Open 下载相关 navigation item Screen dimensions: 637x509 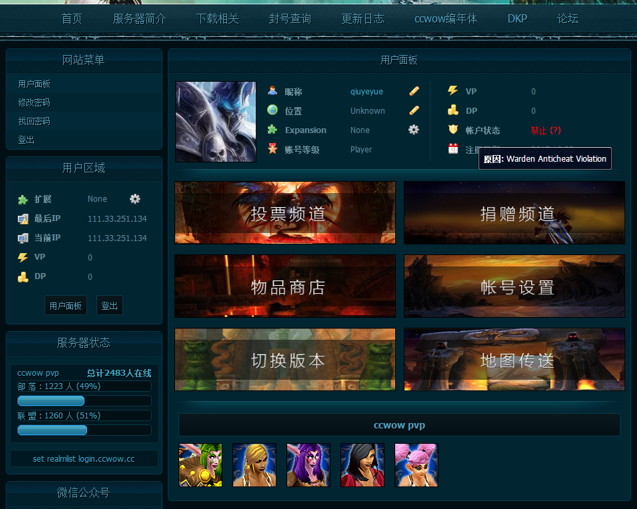click(x=217, y=19)
